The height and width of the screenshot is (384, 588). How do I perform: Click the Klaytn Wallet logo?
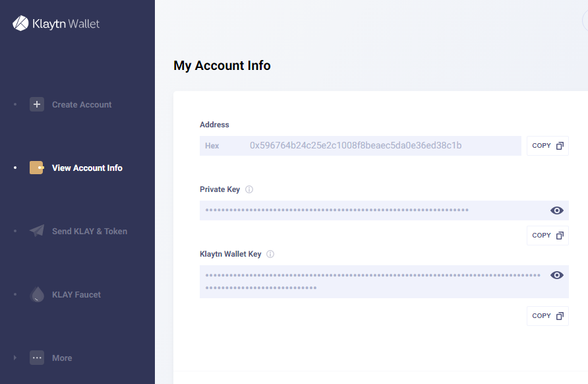pyautogui.click(x=56, y=23)
